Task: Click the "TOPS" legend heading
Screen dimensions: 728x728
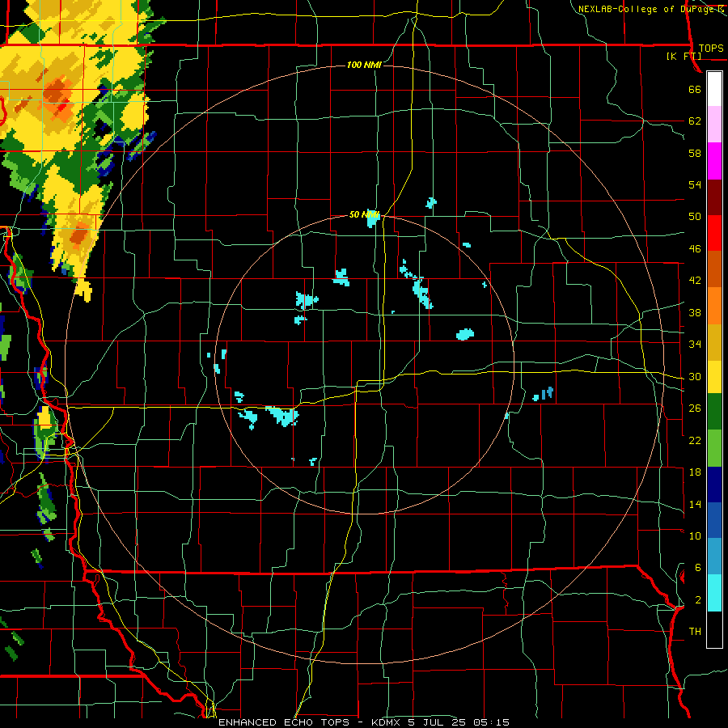Action: tap(711, 48)
